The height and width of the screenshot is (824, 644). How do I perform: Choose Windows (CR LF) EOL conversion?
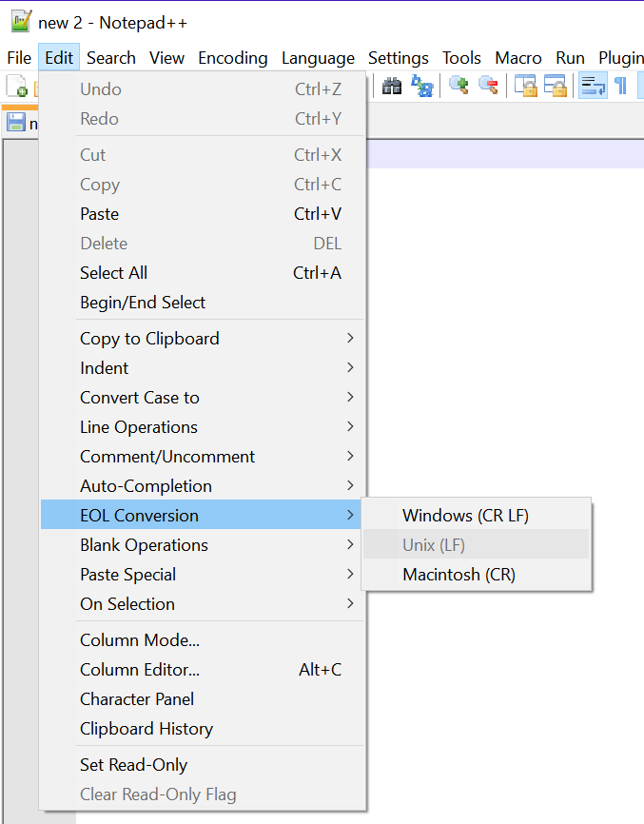tap(465, 516)
